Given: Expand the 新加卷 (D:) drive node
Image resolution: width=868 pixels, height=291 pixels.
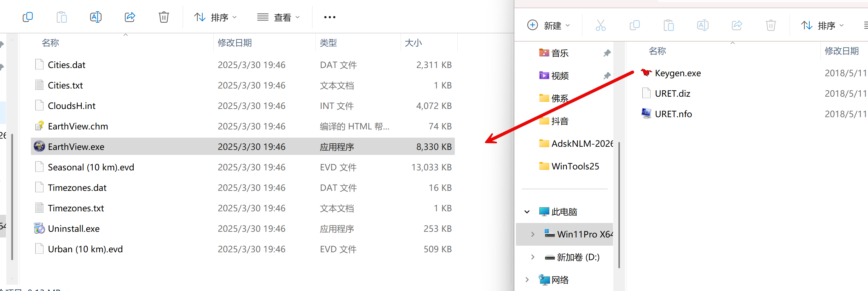Looking at the screenshot, I should (x=533, y=257).
